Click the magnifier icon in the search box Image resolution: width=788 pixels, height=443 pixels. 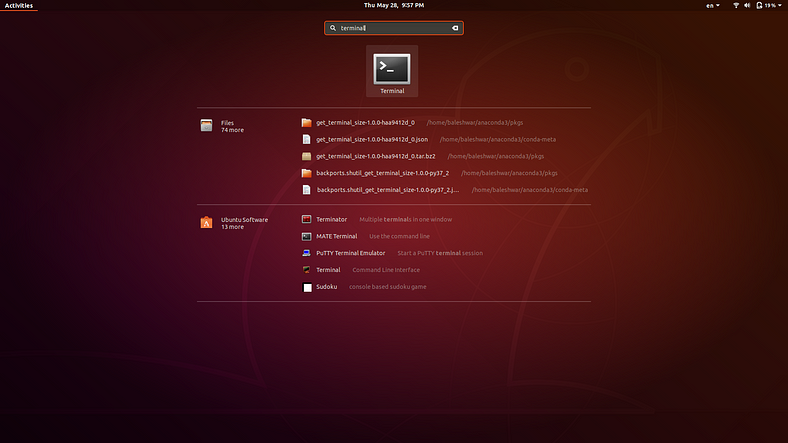point(333,28)
